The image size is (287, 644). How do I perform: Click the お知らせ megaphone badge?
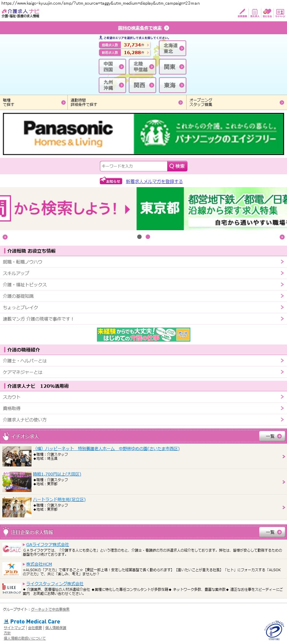(111, 181)
